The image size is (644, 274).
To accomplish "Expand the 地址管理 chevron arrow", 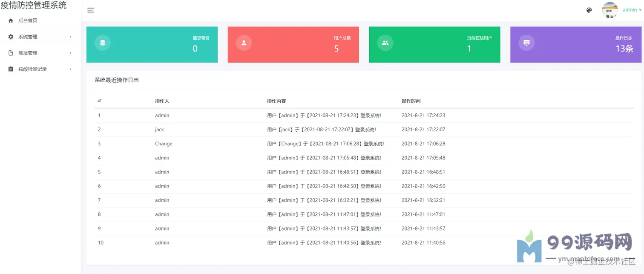I will click(70, 53).
